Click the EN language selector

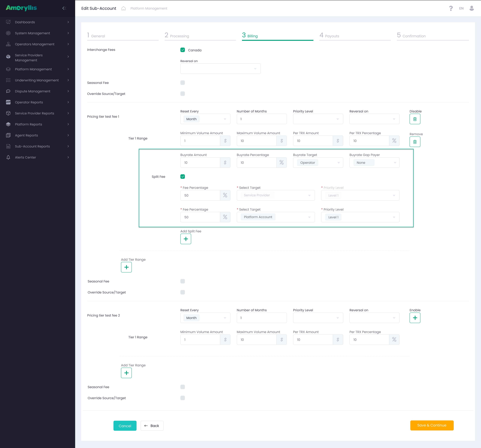click(461, 8)
